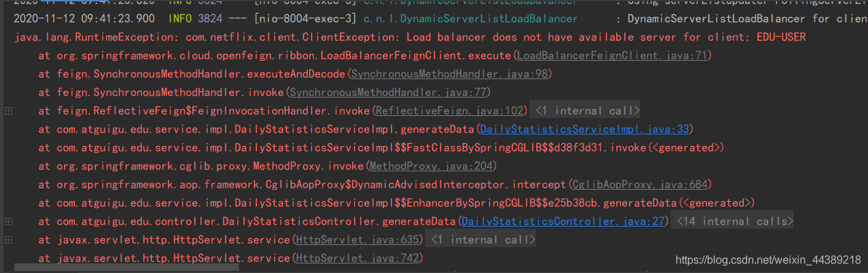The width and height of the screenshot is (868, 273).
Task: Click the 2020-11-12 09:41:23.900 timestamp
Action: click(84, 18)
